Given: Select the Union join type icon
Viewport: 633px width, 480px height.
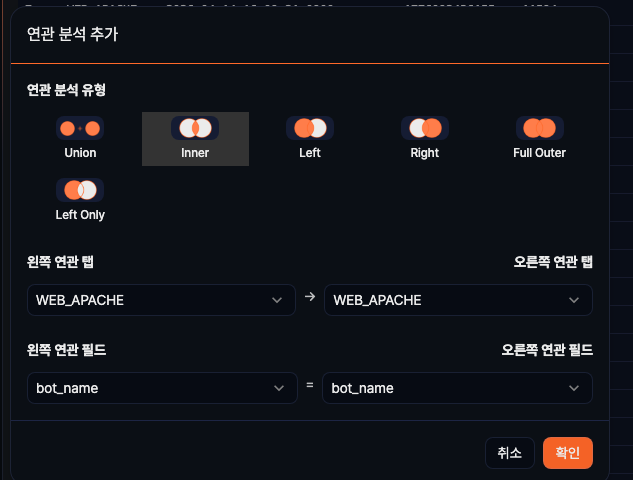Looking at the screenshot, I should click(80, 128).
